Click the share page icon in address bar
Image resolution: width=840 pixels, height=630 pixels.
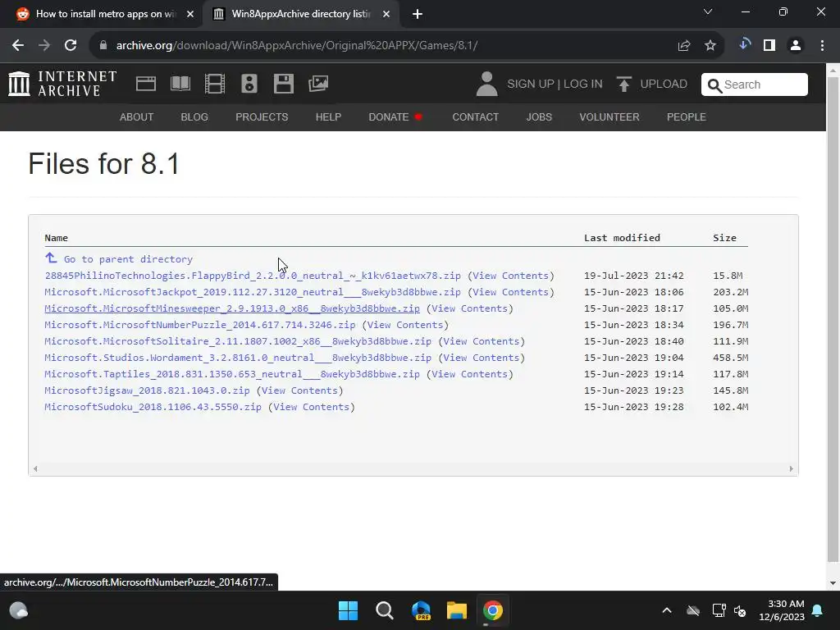[x=684, y=46]
